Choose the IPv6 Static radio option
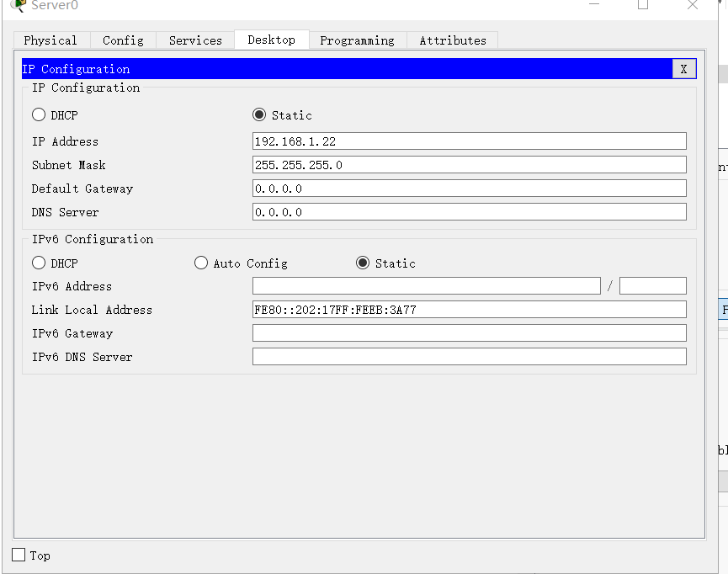The image size is (728, 574). point(363,263)
